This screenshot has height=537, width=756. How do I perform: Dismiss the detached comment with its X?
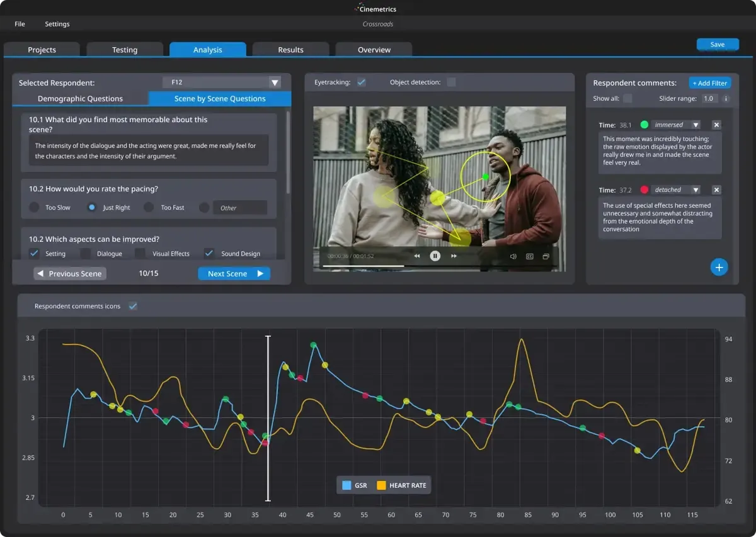(x=716, y=189)
